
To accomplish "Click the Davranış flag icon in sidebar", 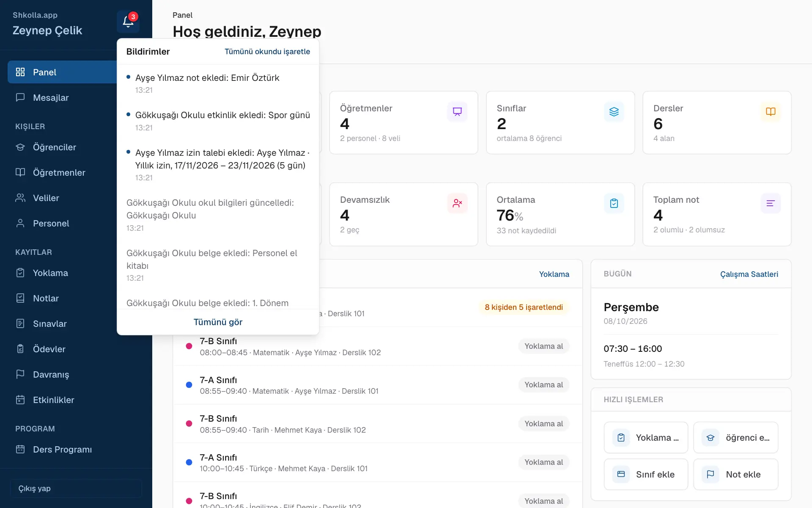I will 20,374.
